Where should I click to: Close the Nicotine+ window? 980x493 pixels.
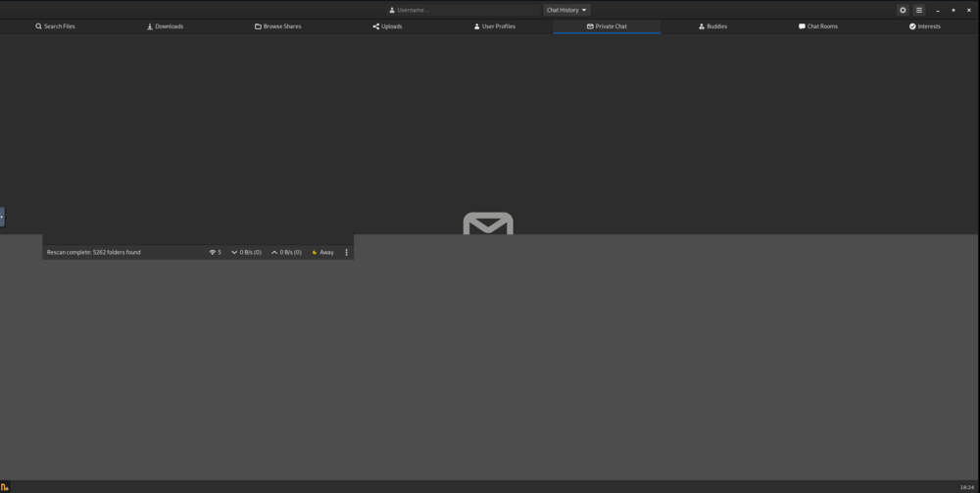click(969, 10)
